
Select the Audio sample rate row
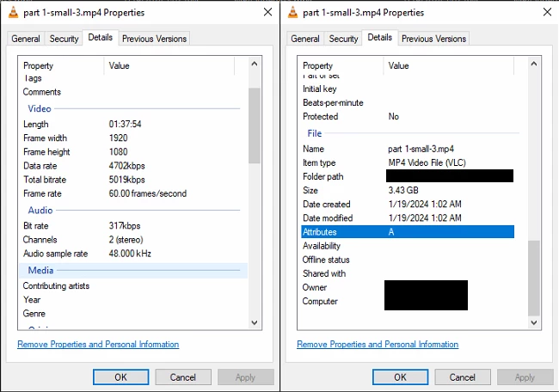coord(133,254)
